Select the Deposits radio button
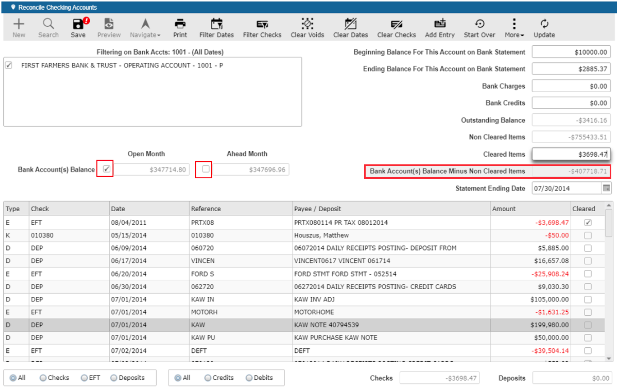617x391 pixels. pyautogui.click(x=114, y=378)
